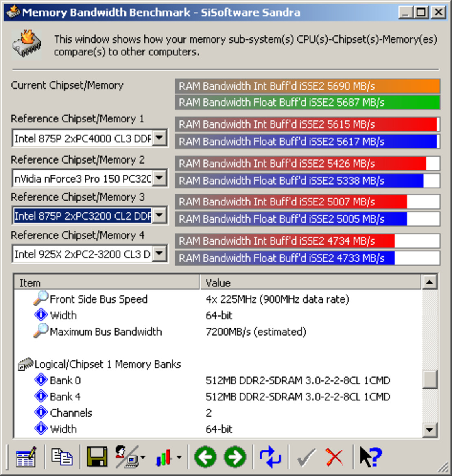Image resolution: width=452 pixels, height=476 pixels.
Task: Save results using the floppy disk icon
Action: pyautogui.click(x=97, y=456)
